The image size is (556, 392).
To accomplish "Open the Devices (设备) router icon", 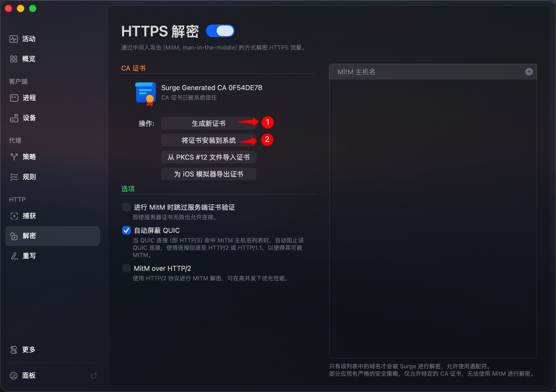I will (x=14, y=118).
